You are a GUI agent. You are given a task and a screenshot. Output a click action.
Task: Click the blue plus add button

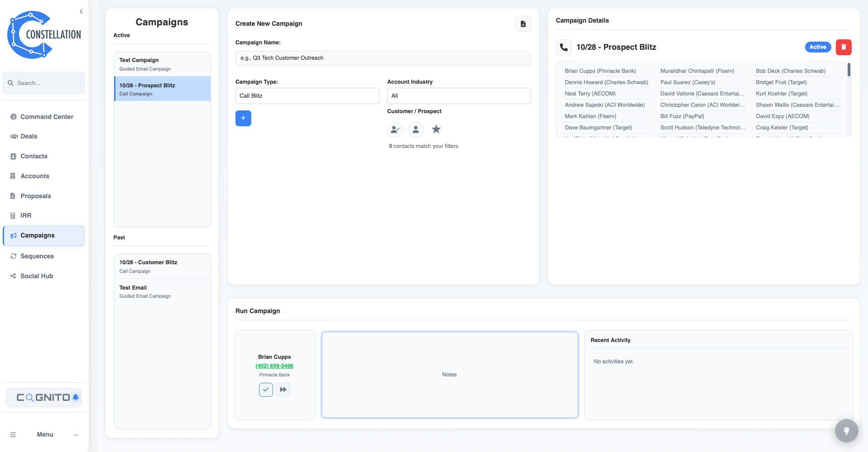pos(243,118)
